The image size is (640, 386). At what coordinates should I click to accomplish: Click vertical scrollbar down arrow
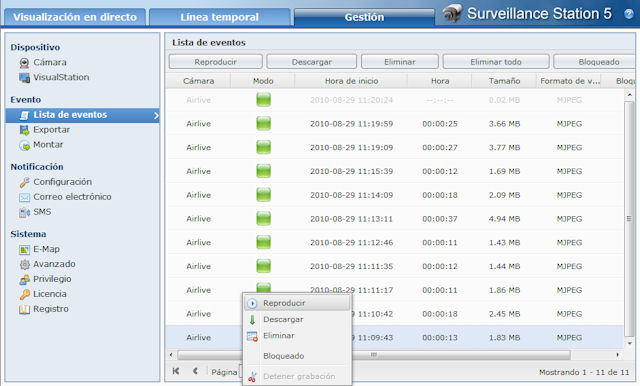[629, 343]
